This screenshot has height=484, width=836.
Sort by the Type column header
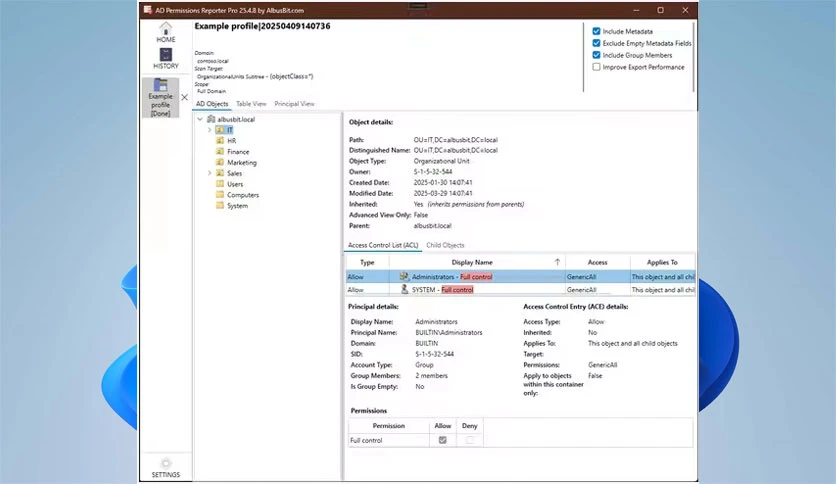367,262
